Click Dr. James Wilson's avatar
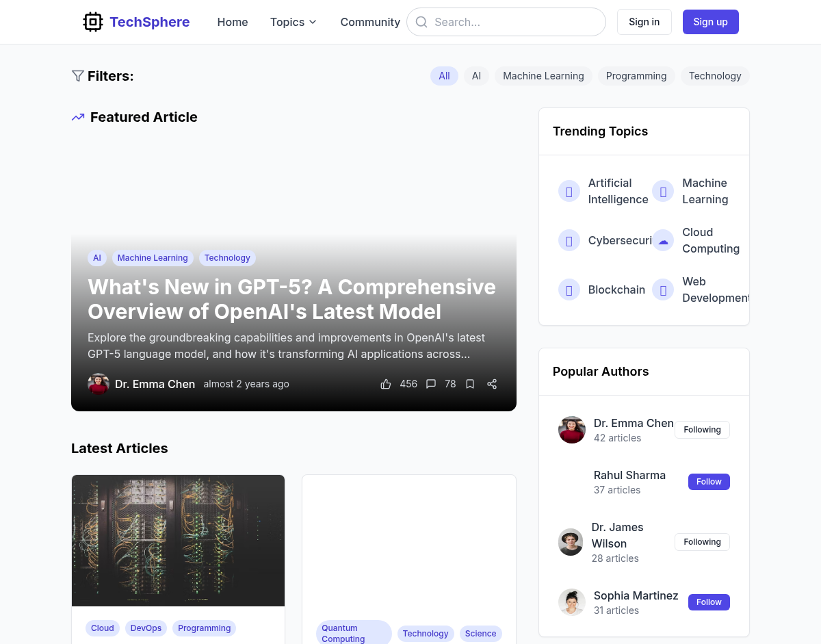Screen dimensions: 821x644 pos(571,542)
